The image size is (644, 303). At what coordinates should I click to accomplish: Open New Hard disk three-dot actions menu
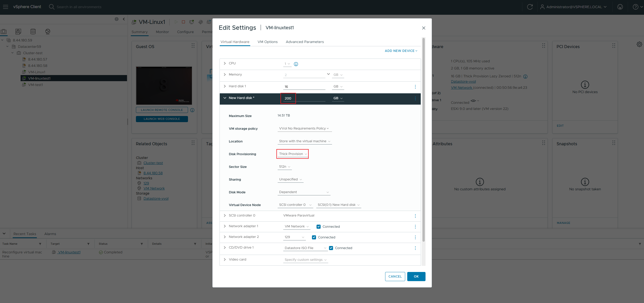[415, 98]
